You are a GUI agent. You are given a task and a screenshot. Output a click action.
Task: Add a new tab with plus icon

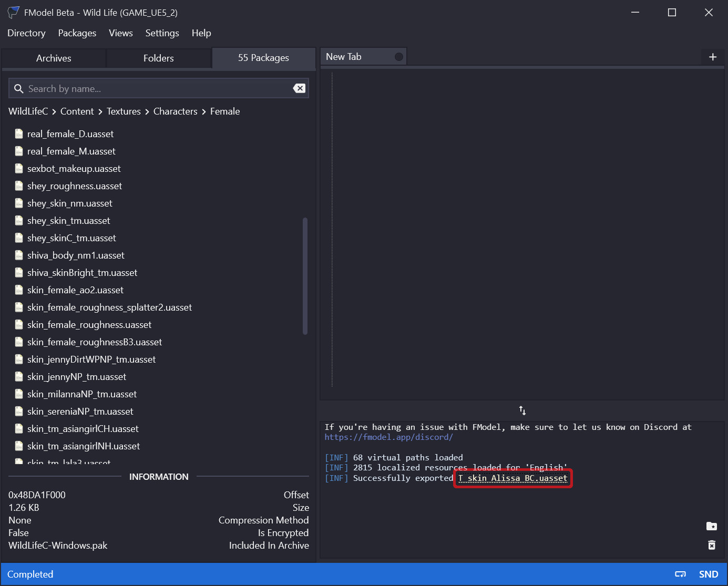click(x=713, y=57)
